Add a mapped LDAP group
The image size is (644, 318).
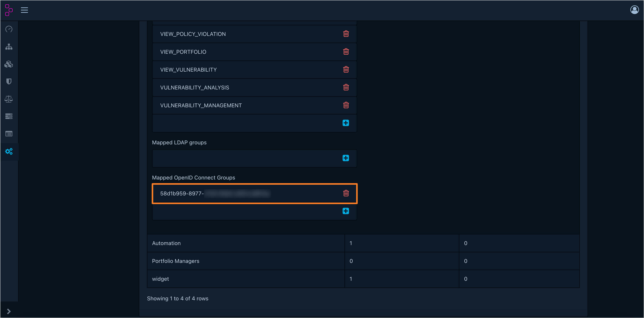click(345, 158)
